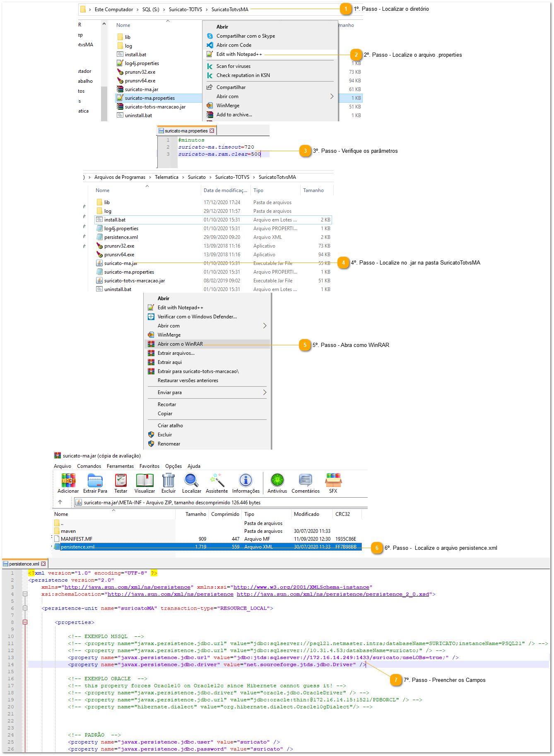Open the Ferramentas menu in WinRAR
The height and width of the screenshot is (756, 554).
click(120, 466)
